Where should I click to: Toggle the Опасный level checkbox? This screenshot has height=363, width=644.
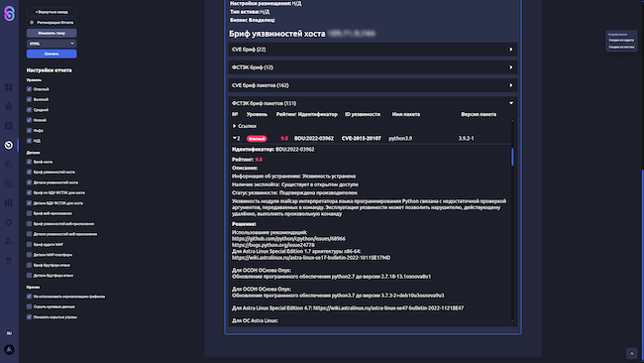29,89
